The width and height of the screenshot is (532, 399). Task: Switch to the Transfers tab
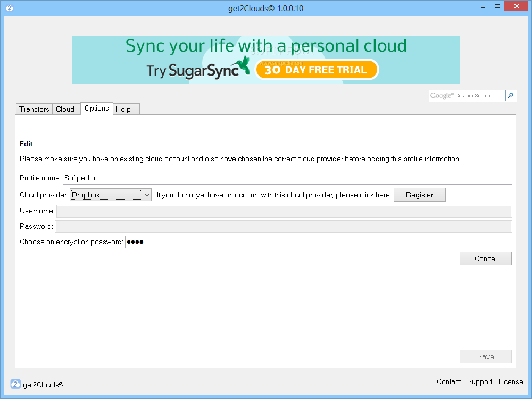coord(34,109)
